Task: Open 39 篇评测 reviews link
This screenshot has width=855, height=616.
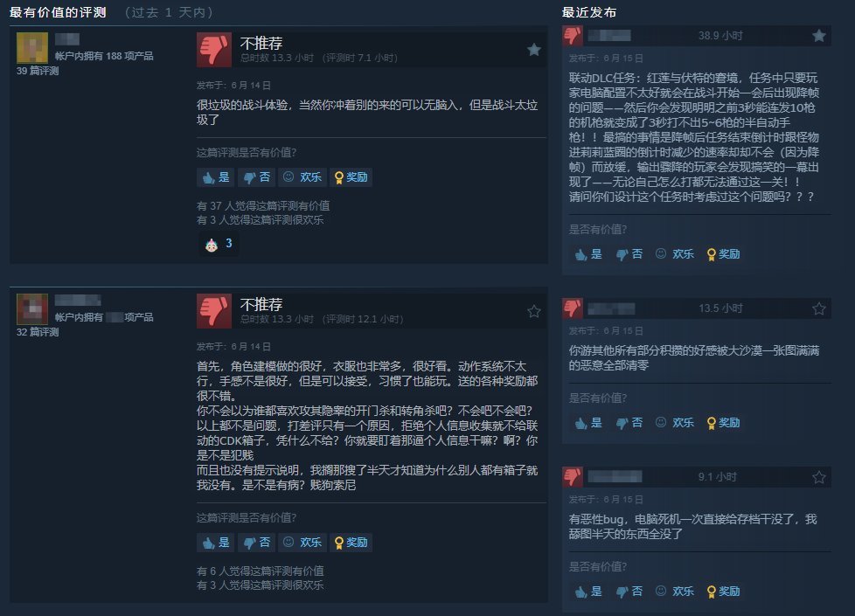Action: [x=38, y=71]
